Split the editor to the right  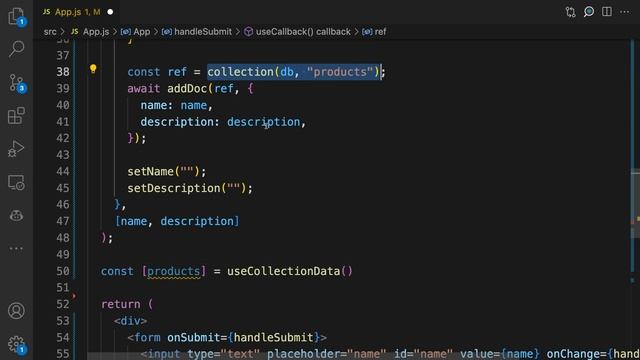[x=607, y=12]
